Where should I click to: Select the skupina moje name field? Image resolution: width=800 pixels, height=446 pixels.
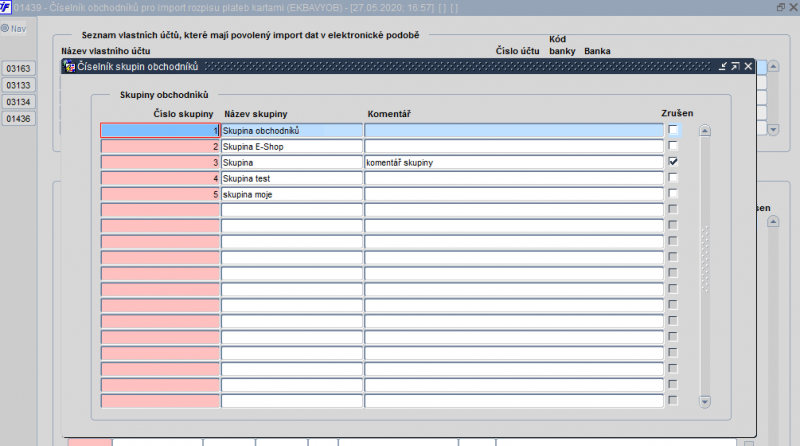tap(291, 194)
